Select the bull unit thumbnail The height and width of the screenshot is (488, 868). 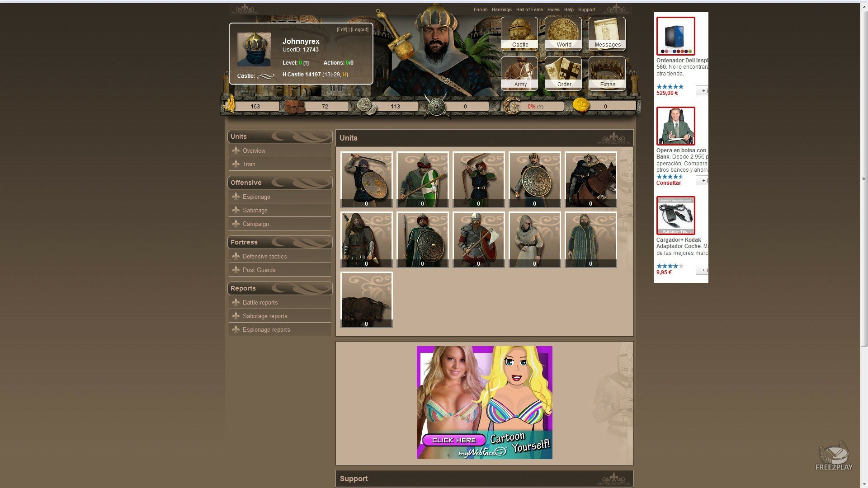coord(366,300)
